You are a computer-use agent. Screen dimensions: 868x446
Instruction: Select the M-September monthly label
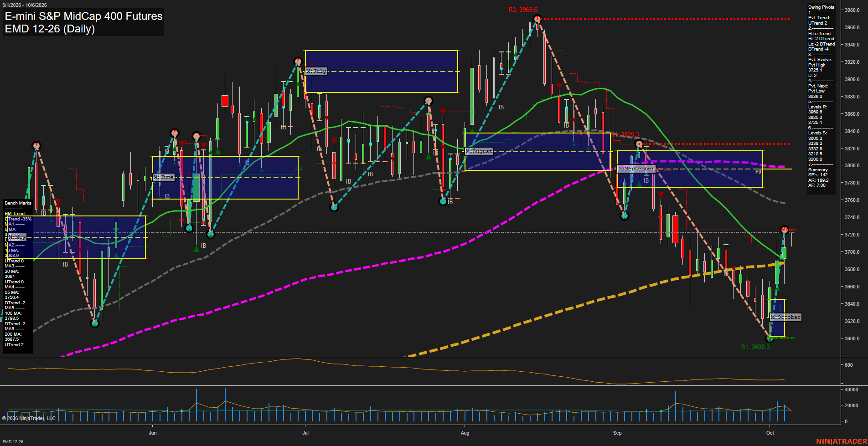click(x=636, y=169)
